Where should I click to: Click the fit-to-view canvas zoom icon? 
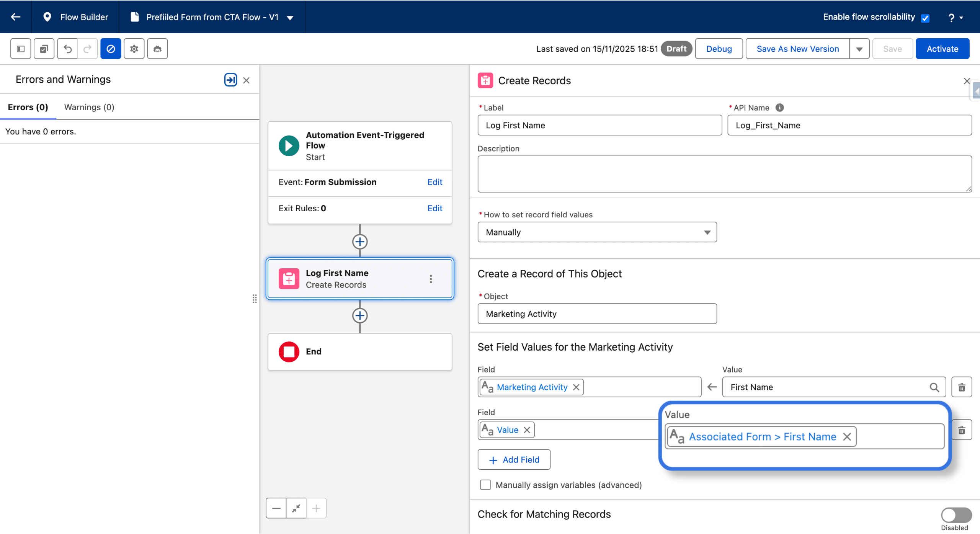point(296,508)
